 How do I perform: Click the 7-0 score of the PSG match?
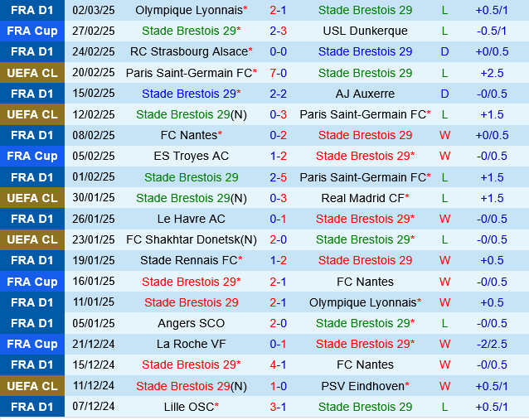coord(278,73)
